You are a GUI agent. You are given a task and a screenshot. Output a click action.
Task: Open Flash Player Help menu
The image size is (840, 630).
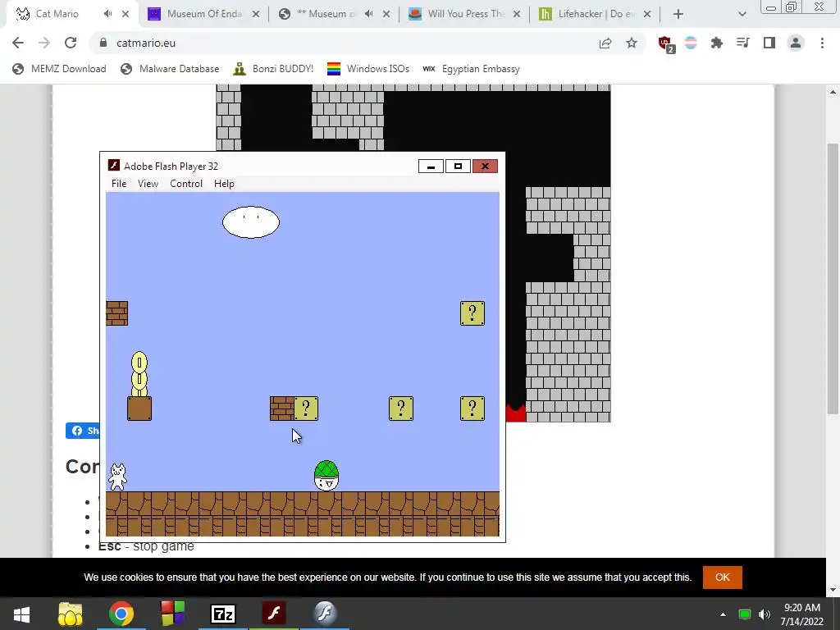224,183
